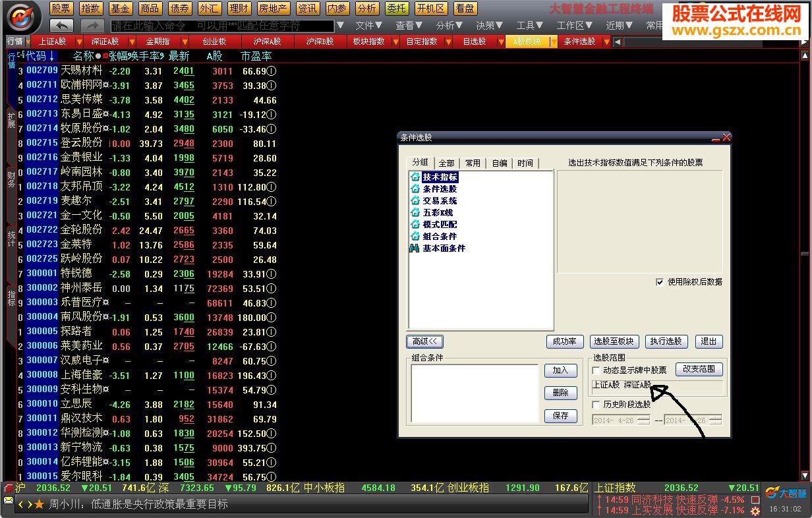The width and height of the screenshot is (812, 518).
Task: Click the info circle icon beside 欧浦钢网 PE value
Action: point(272,86)
